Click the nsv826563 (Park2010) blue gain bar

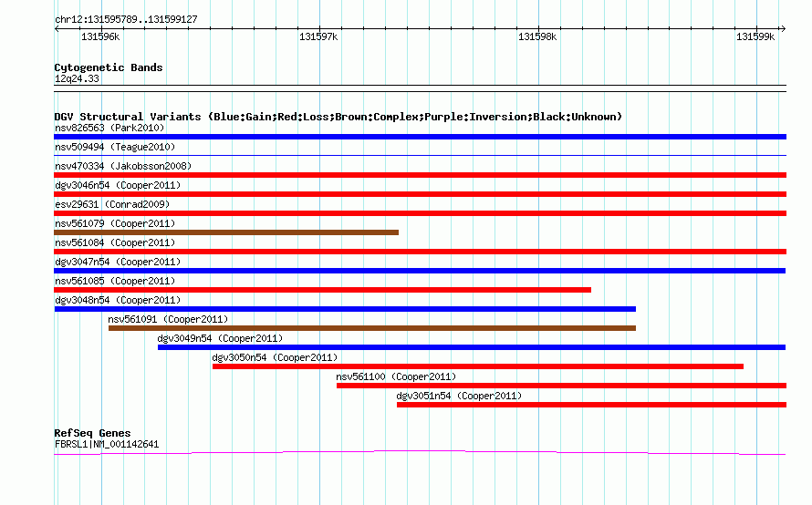[x=420, y=137]
